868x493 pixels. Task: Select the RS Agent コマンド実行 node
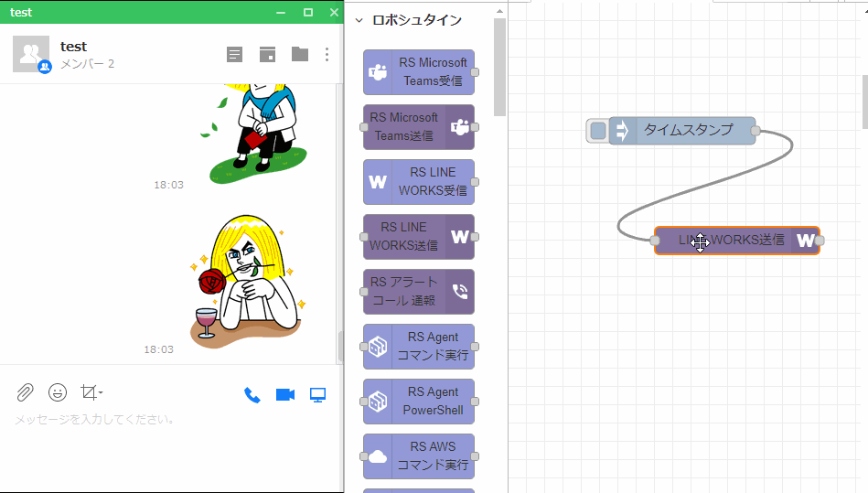point(419,346)
